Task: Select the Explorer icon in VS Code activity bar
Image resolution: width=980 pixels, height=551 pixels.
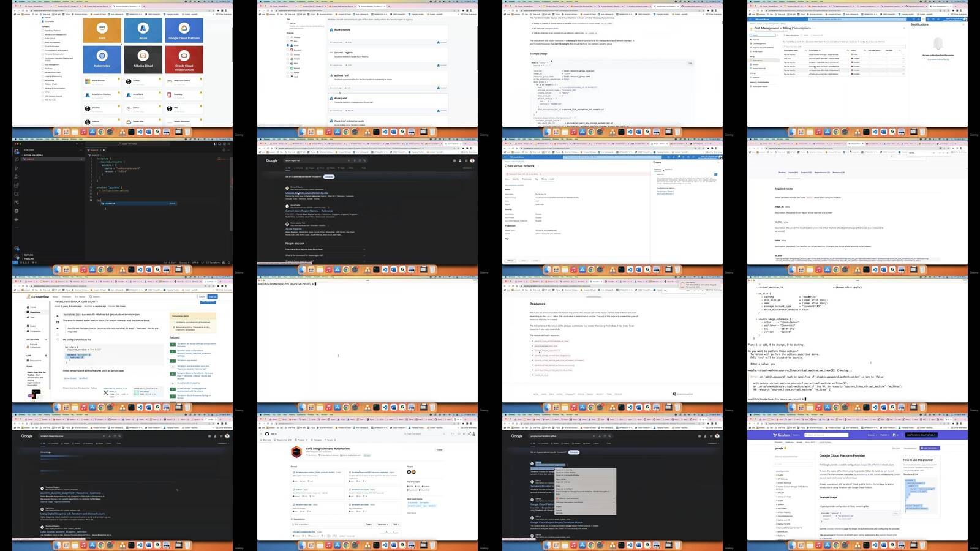Action: 17,151
